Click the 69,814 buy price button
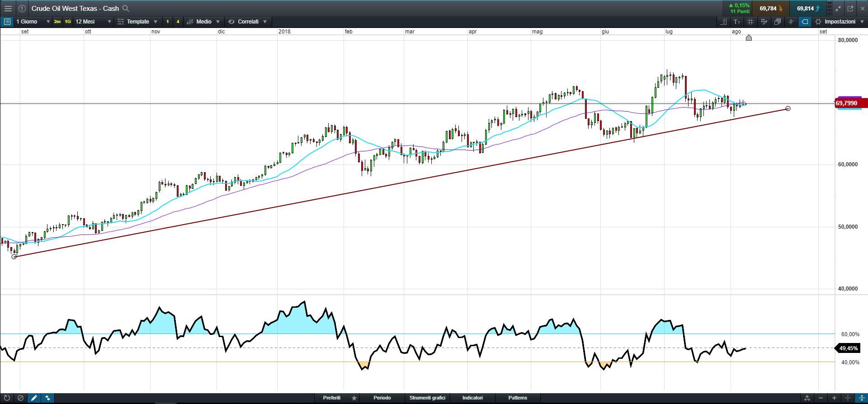Viewport: 868px width, 404px height. (808, 8)
